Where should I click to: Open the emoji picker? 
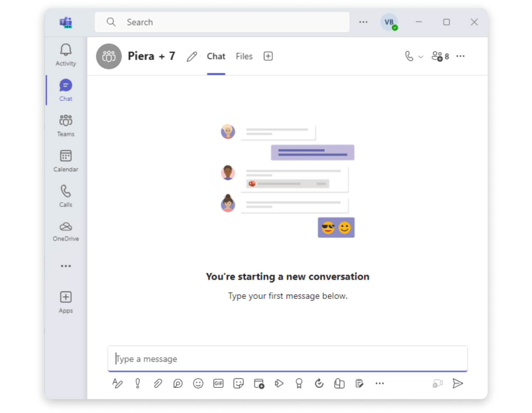tap(198, 383)
